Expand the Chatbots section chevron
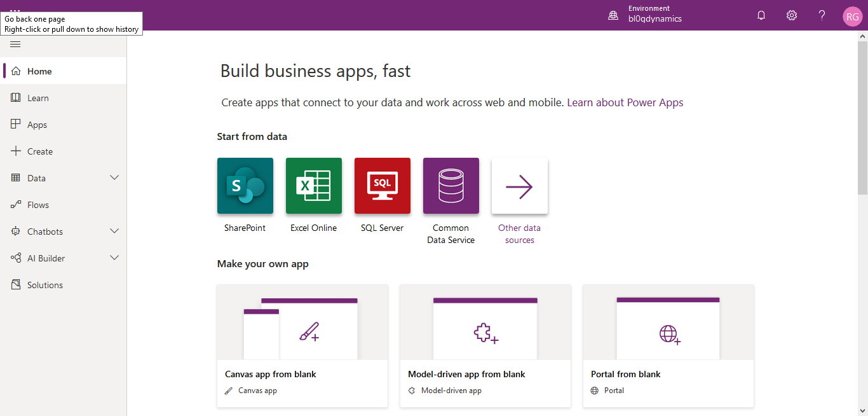 pyautogui.click(x=114, y=232)
